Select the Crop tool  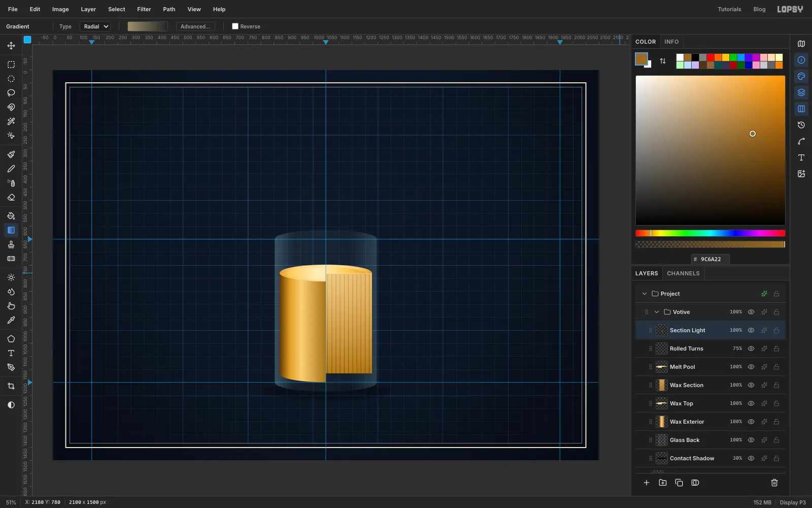click(11, 386)
